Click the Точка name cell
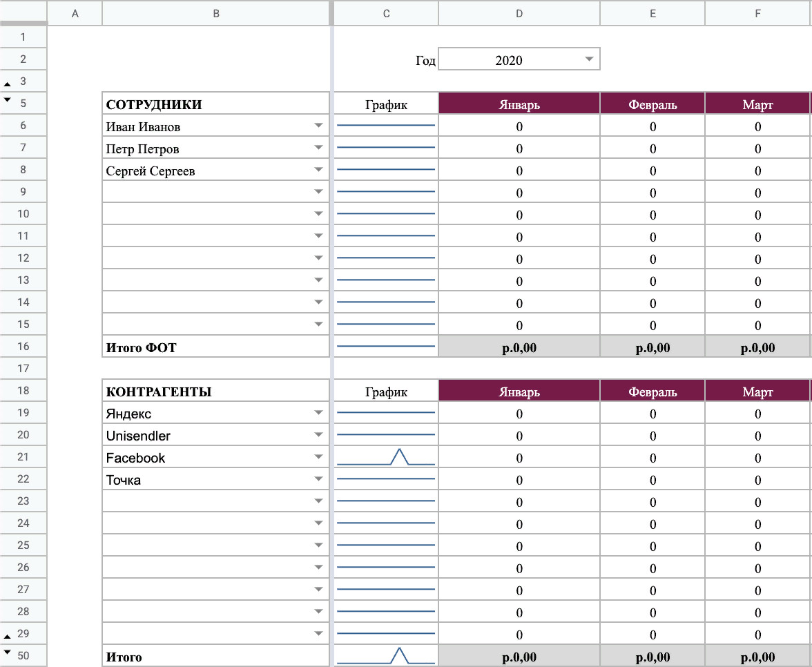Viewport: 812px width, 667px height. [x=216, y=479]
